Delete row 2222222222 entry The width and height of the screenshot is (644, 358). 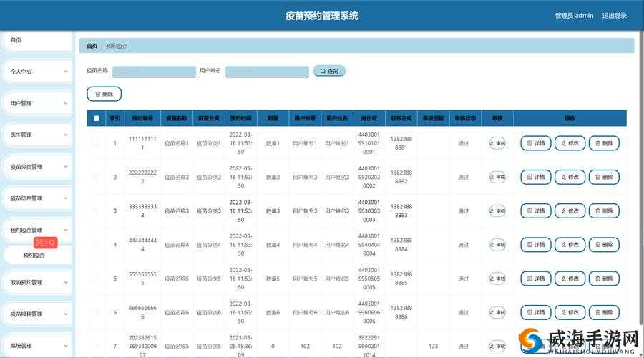604,177
